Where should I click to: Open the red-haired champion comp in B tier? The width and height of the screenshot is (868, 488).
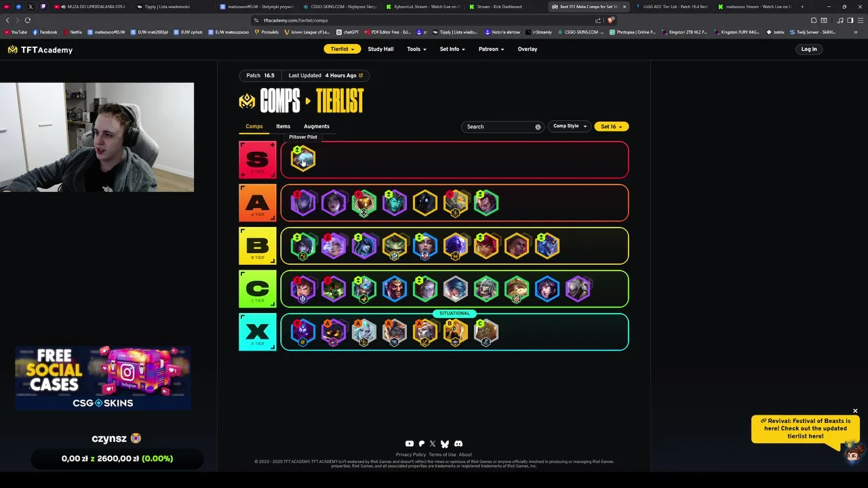[x=486, y=246]
